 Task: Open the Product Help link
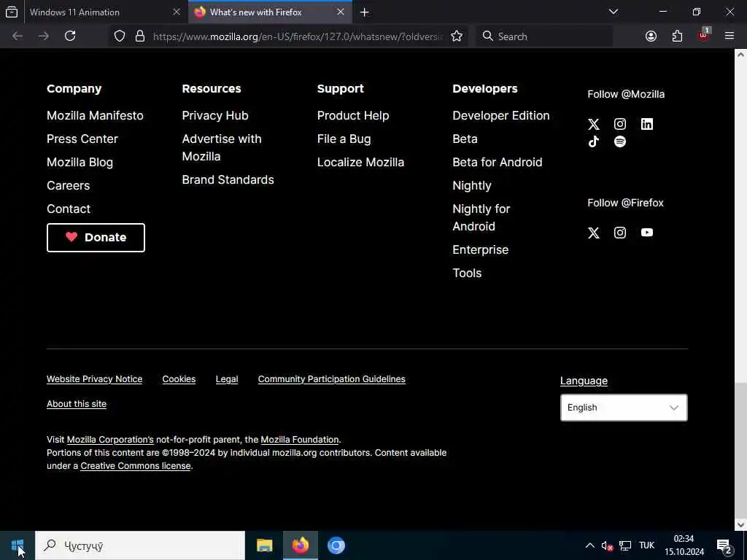[x=353, y=116]
